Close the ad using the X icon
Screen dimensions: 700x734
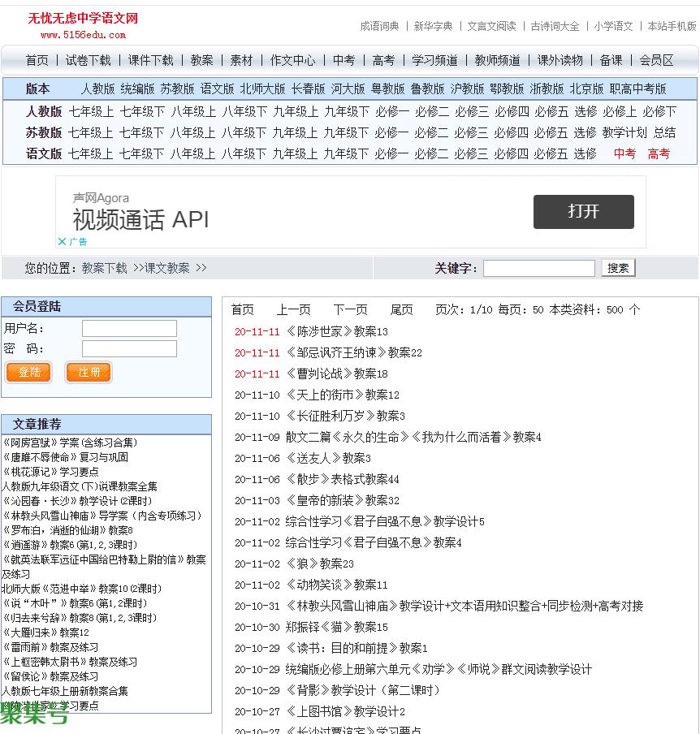tap(62, 241)
